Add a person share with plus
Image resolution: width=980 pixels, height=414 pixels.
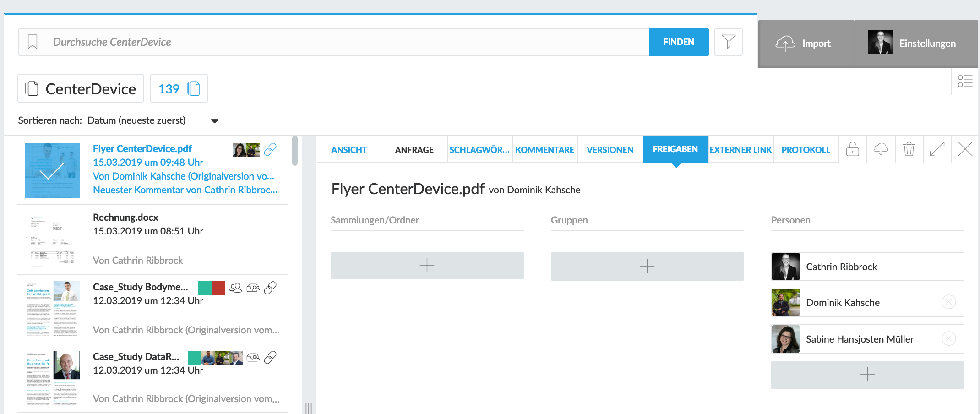(867, 375)
